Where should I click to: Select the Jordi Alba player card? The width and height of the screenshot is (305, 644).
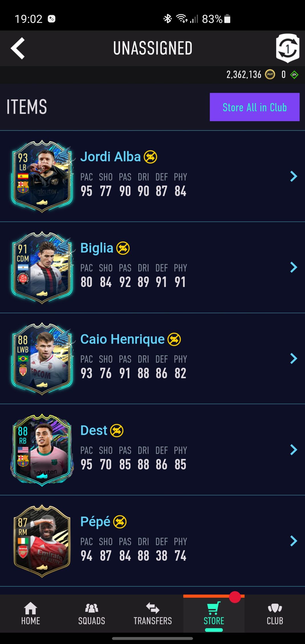[x=42, y=176]
